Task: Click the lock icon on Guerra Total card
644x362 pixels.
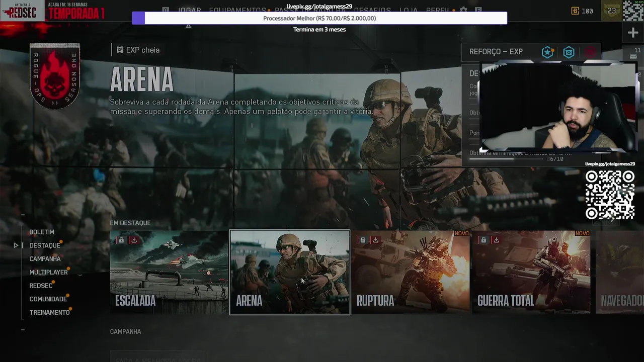Action: pos(484,240)
